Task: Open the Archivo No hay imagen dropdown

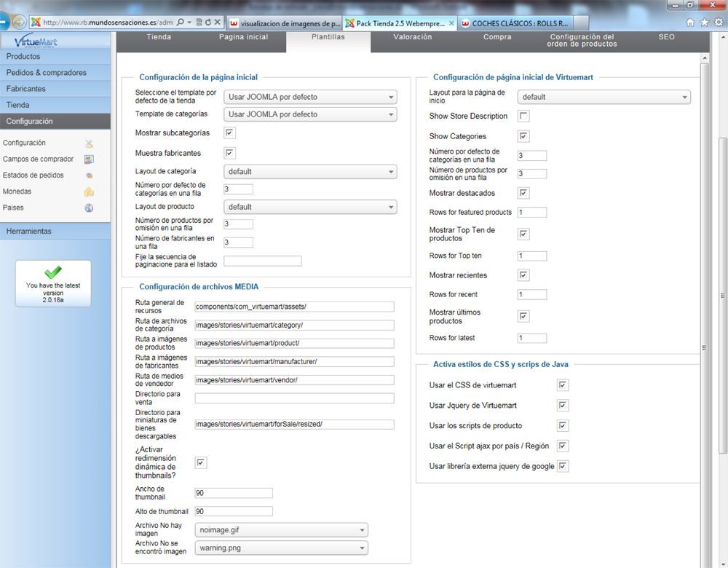Action: tap(281, 530)
